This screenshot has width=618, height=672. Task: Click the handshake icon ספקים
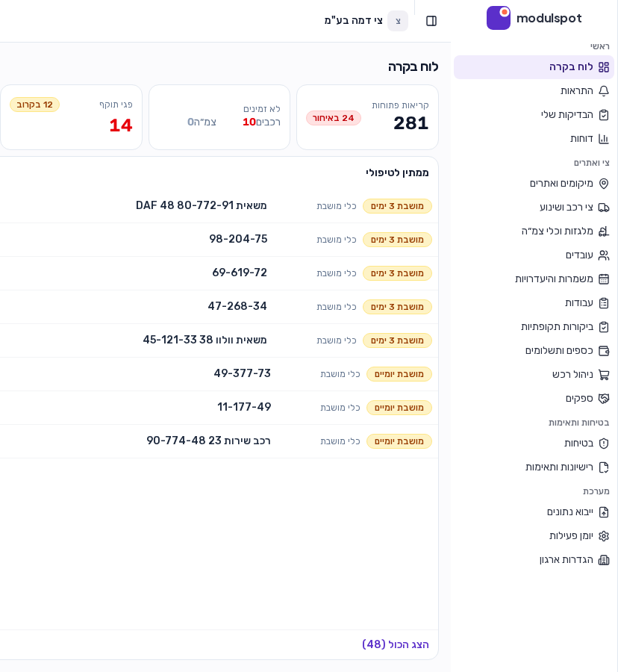tap(603, 399)
